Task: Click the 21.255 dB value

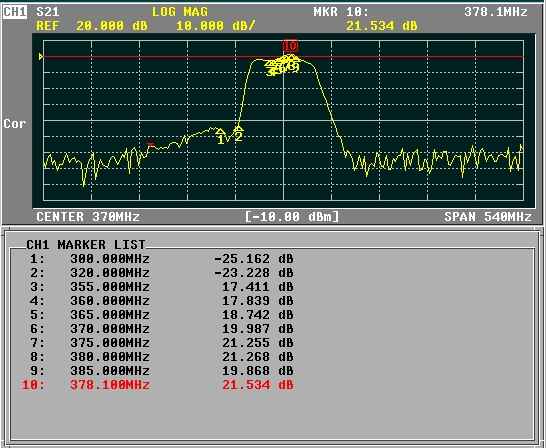Action: 258,343
